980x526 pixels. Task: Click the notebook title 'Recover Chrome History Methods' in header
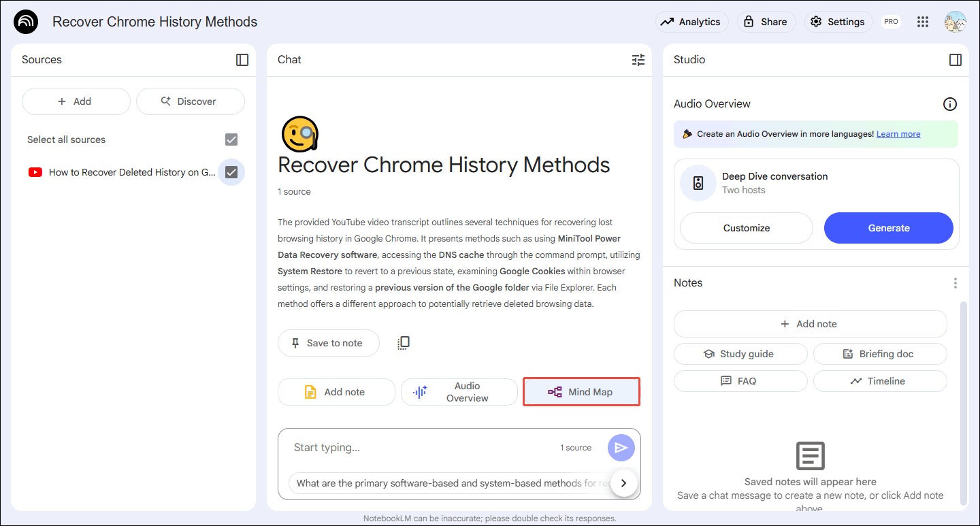tap(155, 22)
